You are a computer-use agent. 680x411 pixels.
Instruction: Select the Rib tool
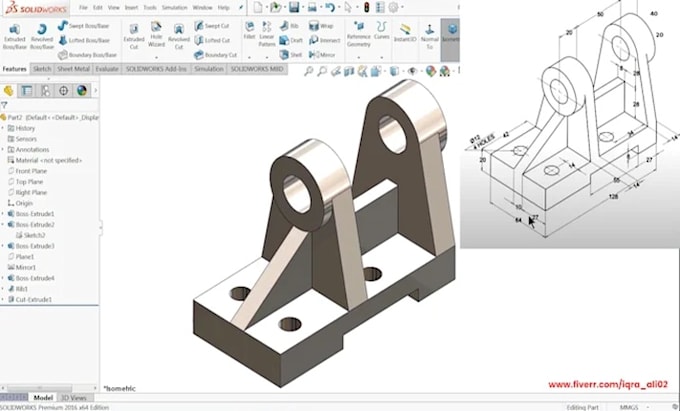tap(289, 26)
